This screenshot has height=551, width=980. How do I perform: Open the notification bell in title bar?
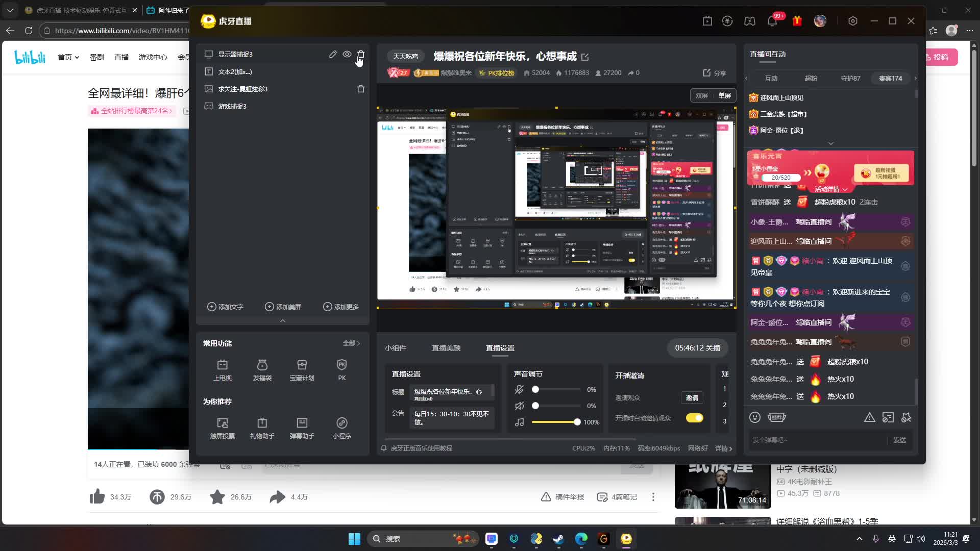[x=772, y=21]
